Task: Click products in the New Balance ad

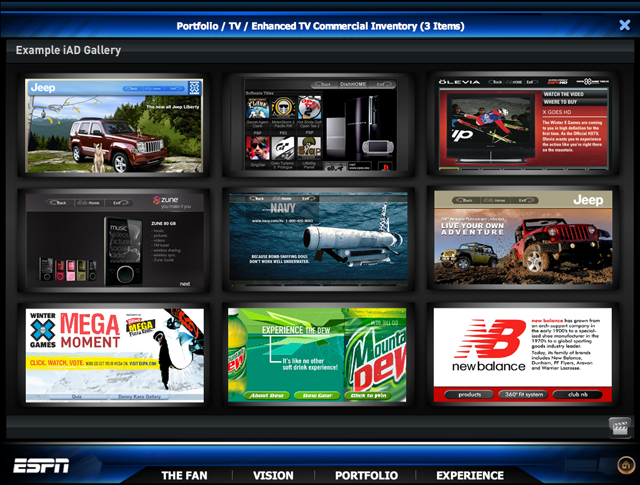Action: 469,394
